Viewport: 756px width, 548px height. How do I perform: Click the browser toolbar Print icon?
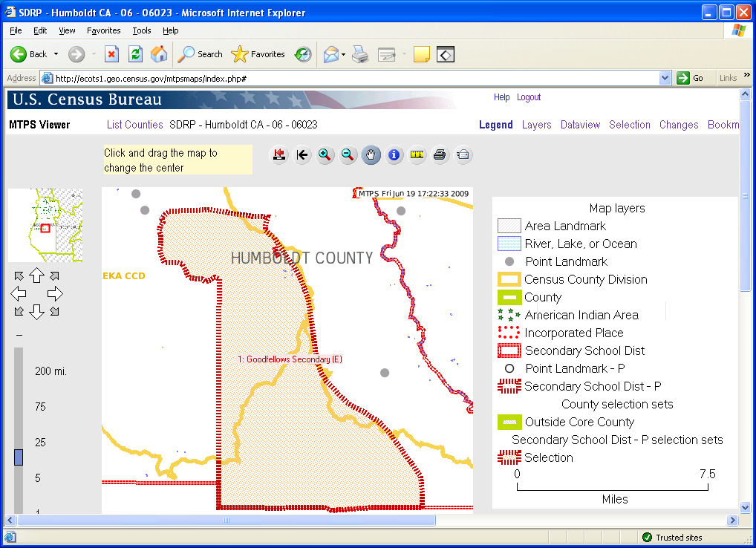pos(360,54)
